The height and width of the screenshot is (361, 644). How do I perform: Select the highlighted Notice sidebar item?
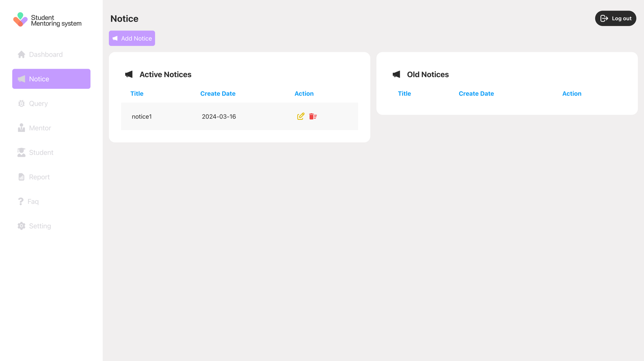[51, 79]
